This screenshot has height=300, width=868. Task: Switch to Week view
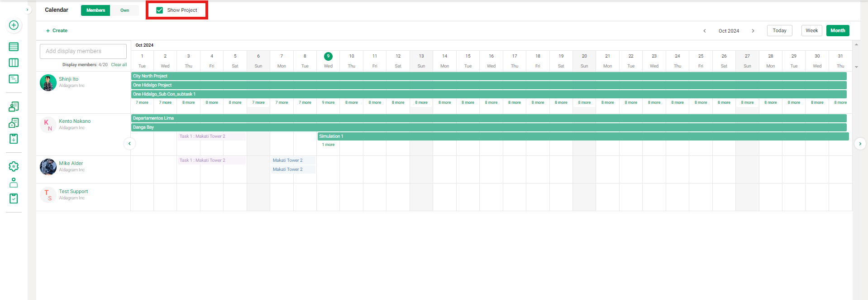point(811,30)
